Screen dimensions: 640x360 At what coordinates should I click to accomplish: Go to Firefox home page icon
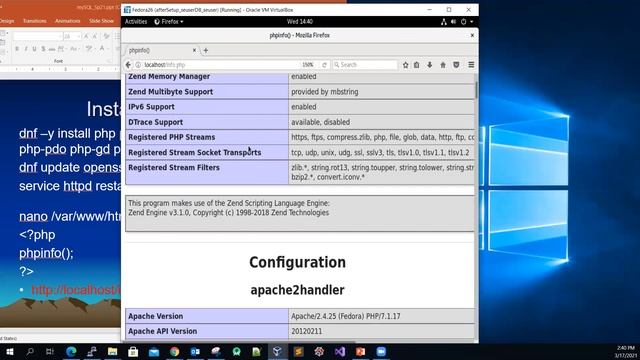click(443, 65)
